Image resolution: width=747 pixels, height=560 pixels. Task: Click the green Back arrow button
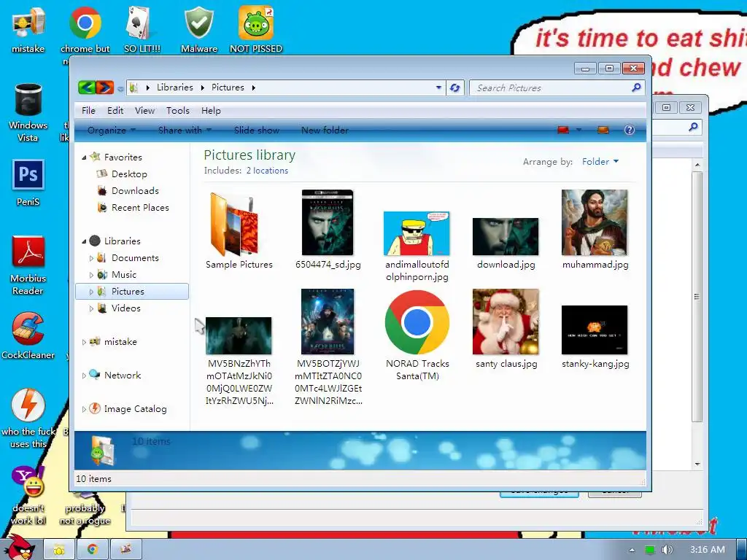(x=87, y=87)
